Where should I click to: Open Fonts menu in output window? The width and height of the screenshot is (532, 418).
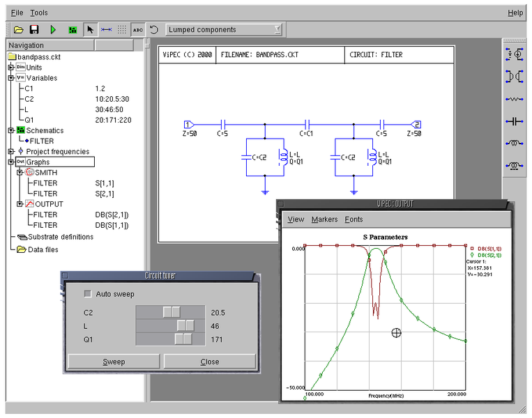(x=354, y=219)
